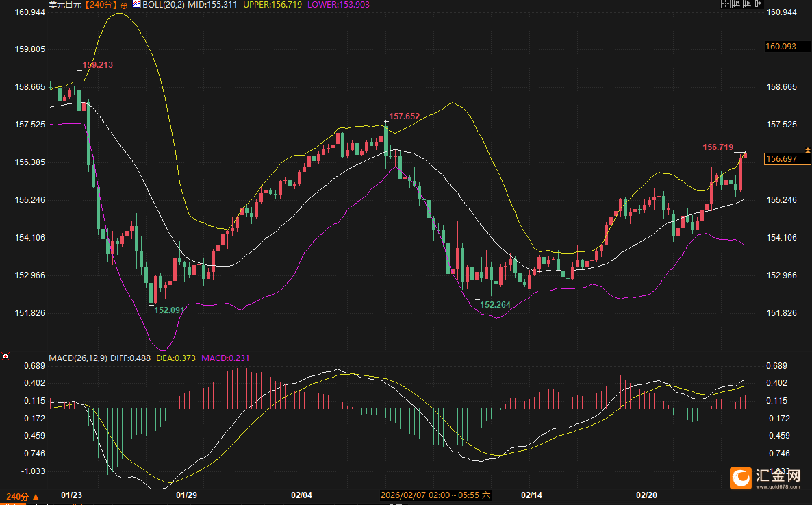Click the 美元日元 symbol title
Viewport: 812px width, 505px height.
(65, 4)
